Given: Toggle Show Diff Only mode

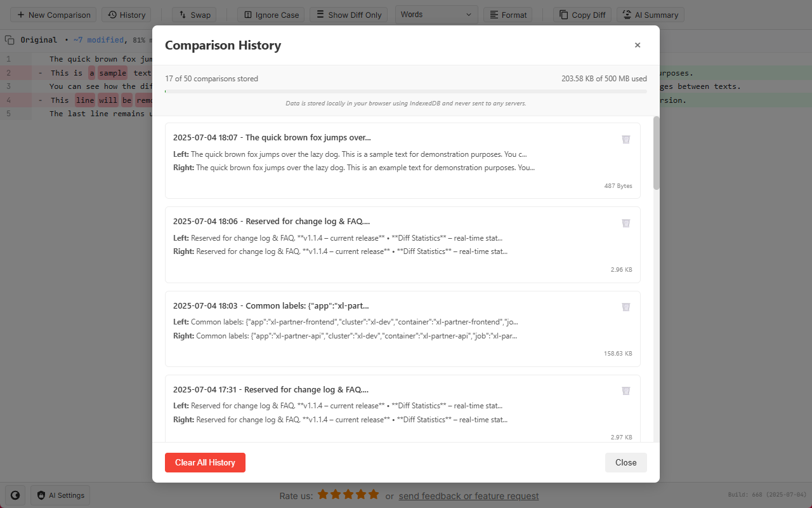Looking at the screenshot, I should [x=348, y=15].
